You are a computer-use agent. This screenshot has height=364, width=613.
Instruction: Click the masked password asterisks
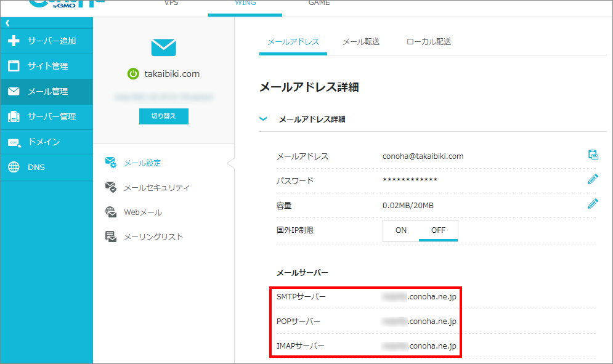tap(410, 180)
